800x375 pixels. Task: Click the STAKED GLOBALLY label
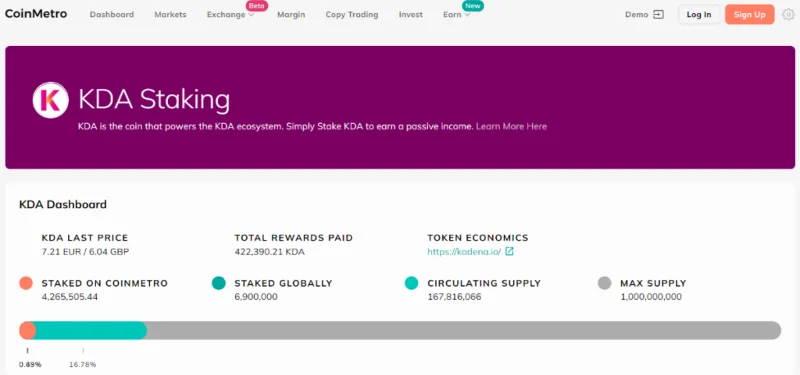pyautogui.click(x=283, y=283)
